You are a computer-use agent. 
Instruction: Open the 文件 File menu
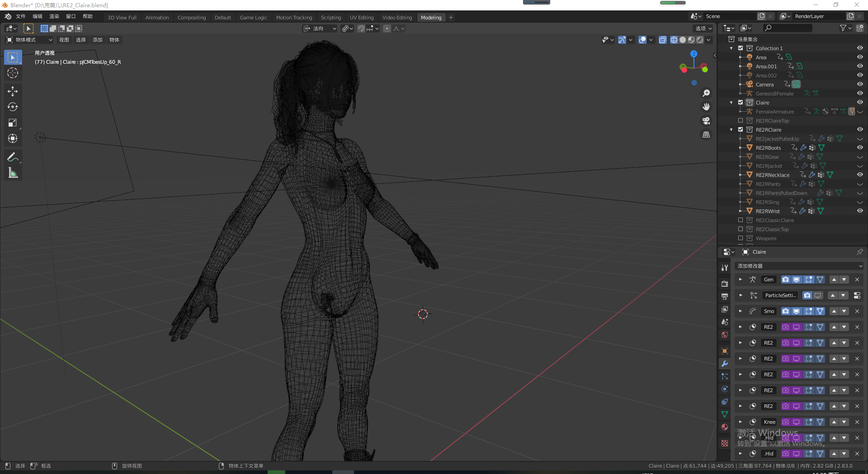pyautogui.click(x=21, y=16)
